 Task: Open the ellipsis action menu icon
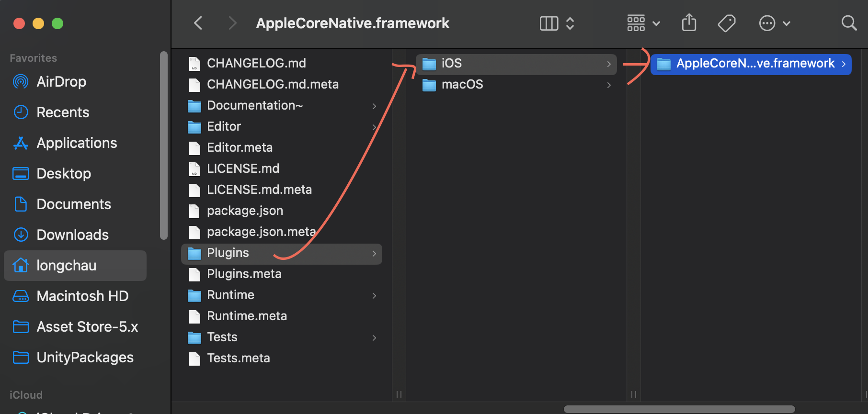(x=767, y=23)
